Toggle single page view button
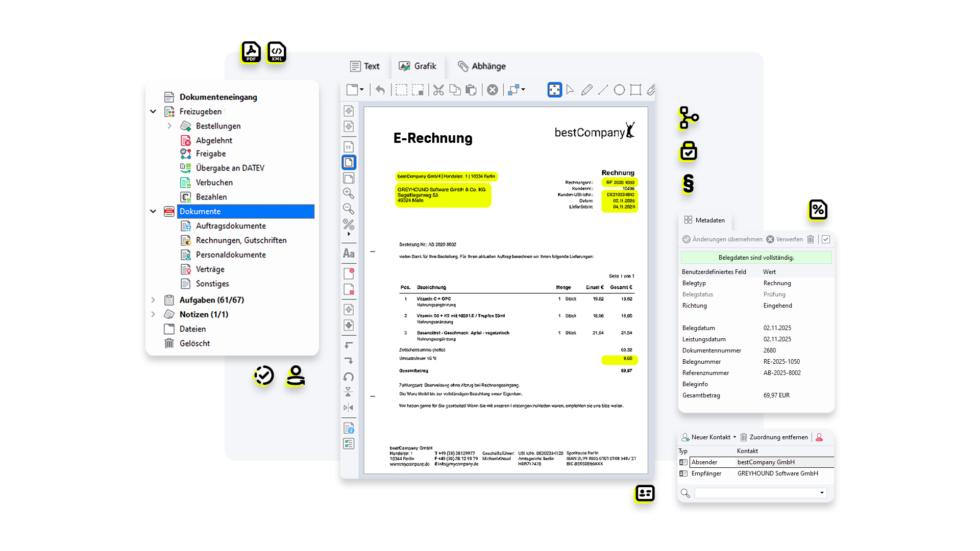 click(349, 162)
